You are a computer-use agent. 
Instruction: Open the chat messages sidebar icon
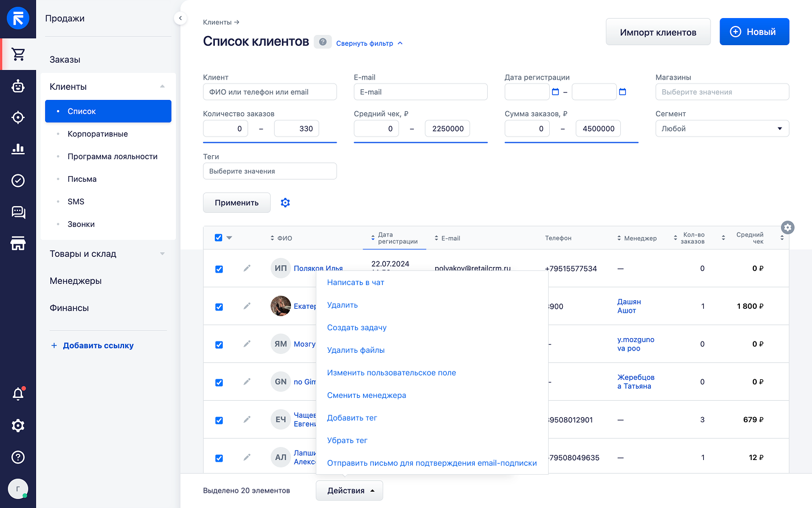(18, 212)
